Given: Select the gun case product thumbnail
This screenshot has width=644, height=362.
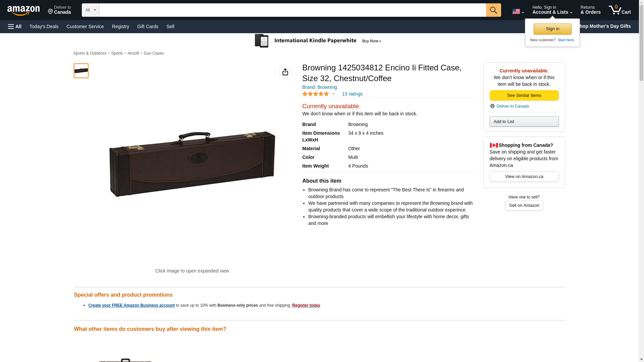Looking at the screenshot, I should pos(81,71).
